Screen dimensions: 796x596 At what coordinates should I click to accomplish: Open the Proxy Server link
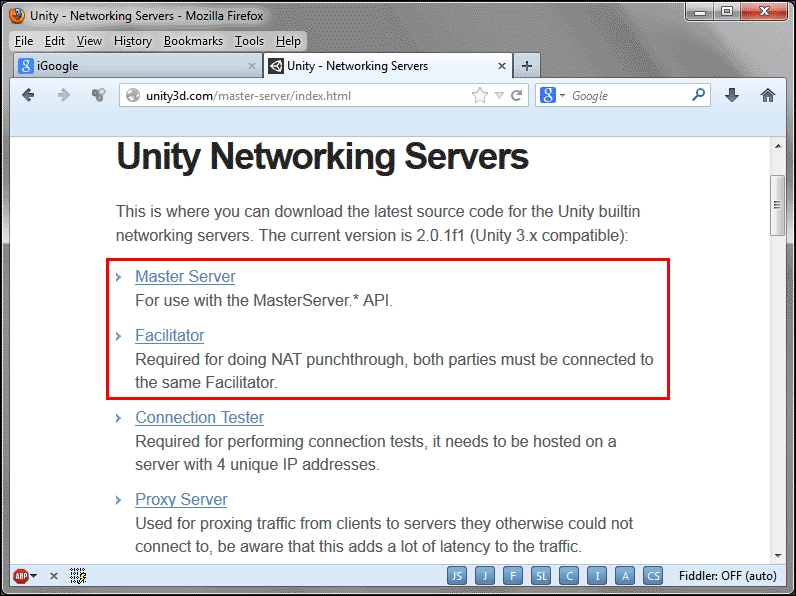tap(181, 499)
